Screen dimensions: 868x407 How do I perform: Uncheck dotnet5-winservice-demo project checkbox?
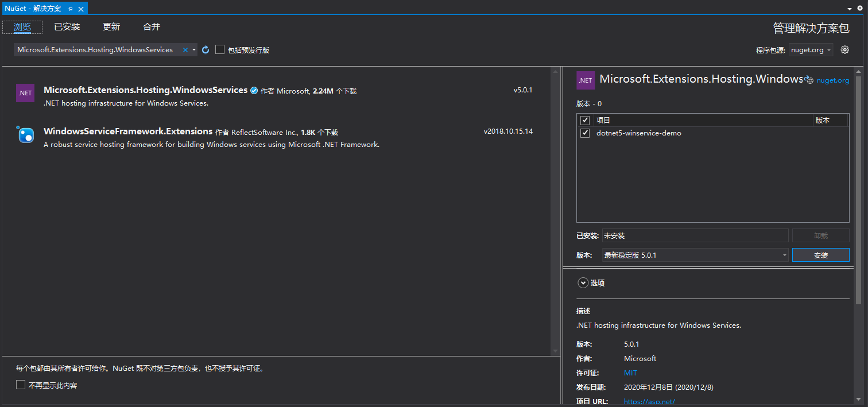point(585,133)
